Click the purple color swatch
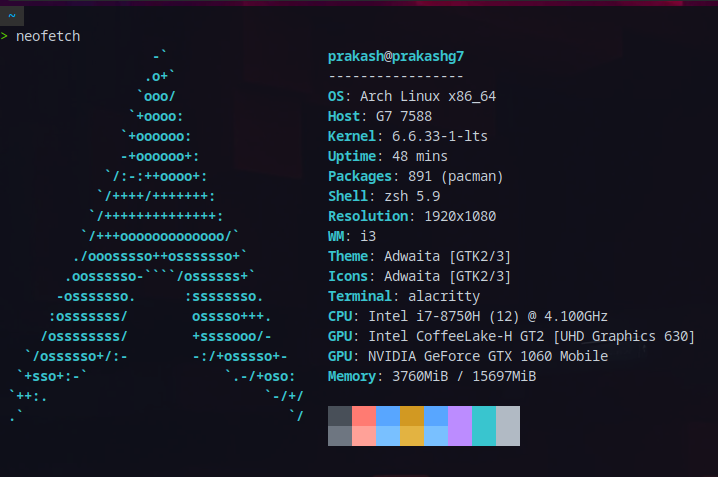Viewport: 718px width, 477px height. click(x=460, y=426)
